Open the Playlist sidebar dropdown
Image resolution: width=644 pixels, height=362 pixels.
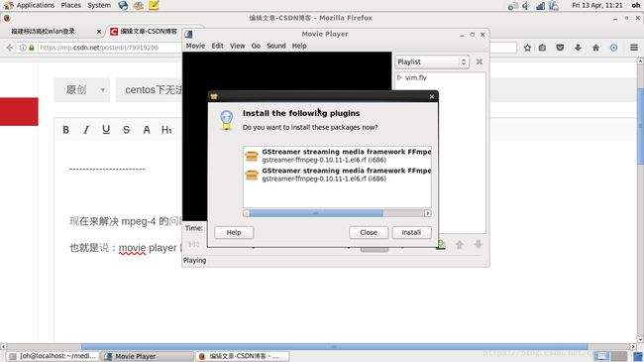coord(432,61)
